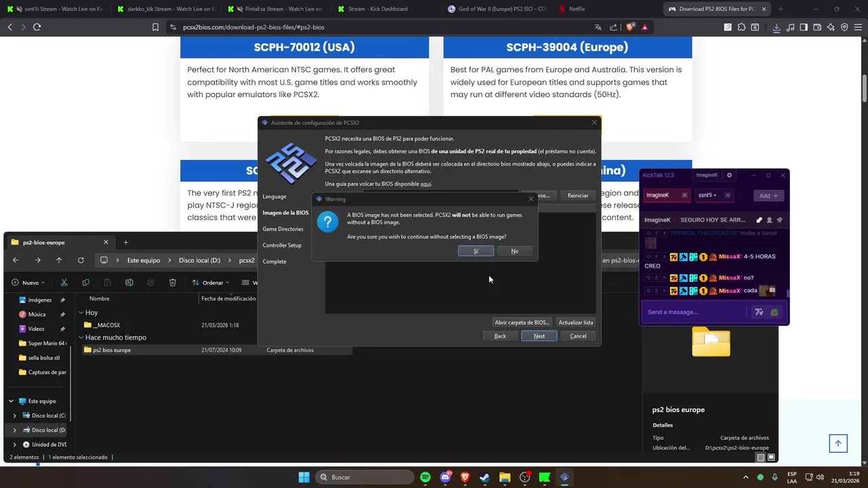Close the ssnt1i chat tab in KickTalk
The height and width of the screenshot is (488, 868).
point(728,195)
